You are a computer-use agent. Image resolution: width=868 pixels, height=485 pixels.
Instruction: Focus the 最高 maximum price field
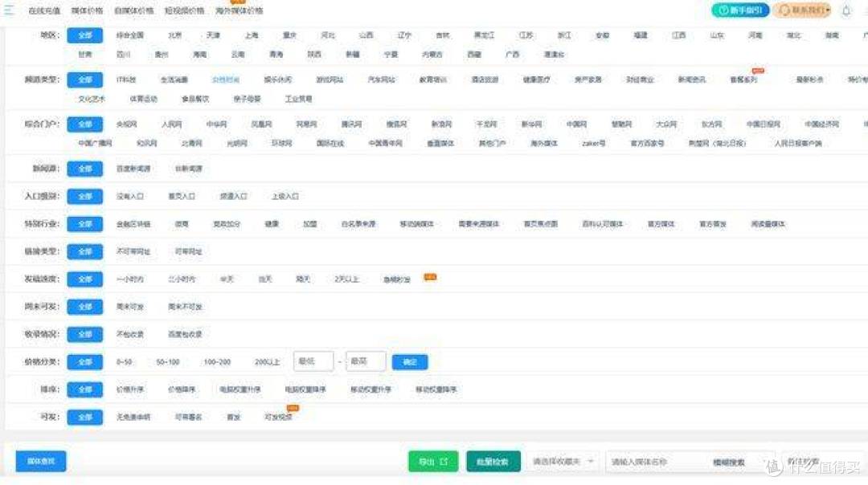pyautogui.click(x=366, y=361)
